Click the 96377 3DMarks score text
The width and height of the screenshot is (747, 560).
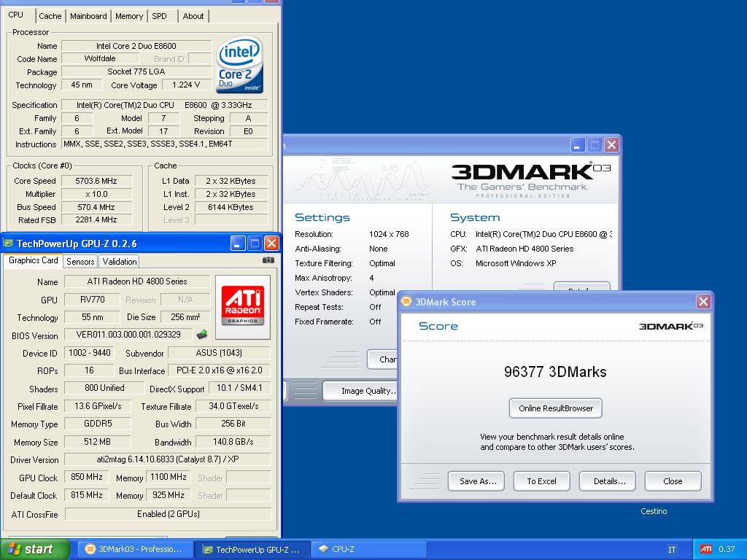tap(555, 372)
